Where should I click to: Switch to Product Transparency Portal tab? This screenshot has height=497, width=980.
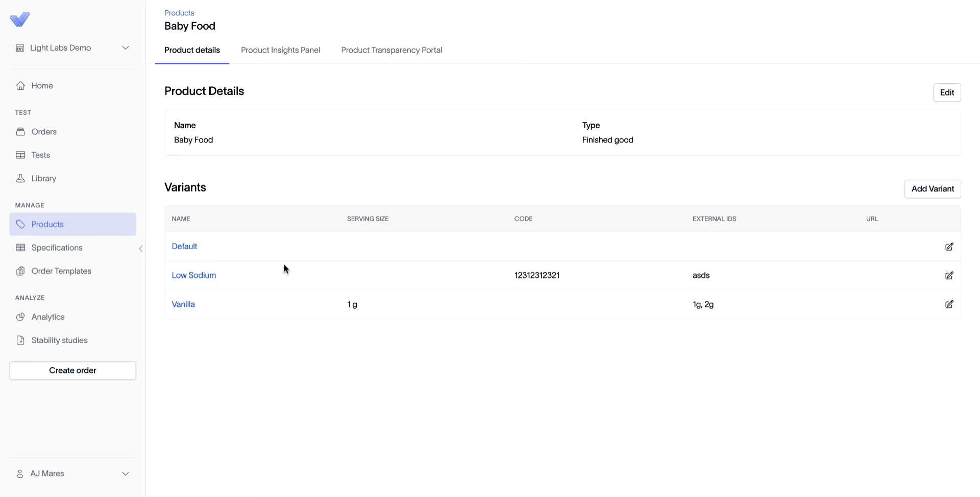[x=391, y=50]
